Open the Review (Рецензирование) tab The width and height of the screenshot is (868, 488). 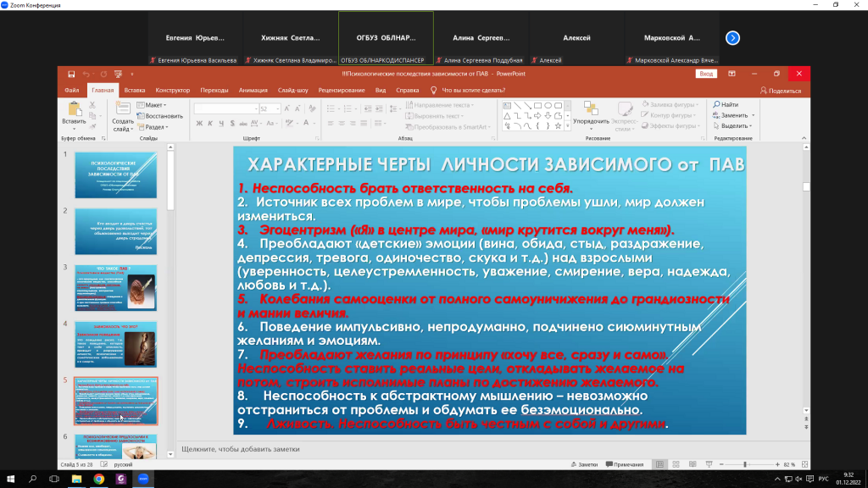(x=342, y=90)
